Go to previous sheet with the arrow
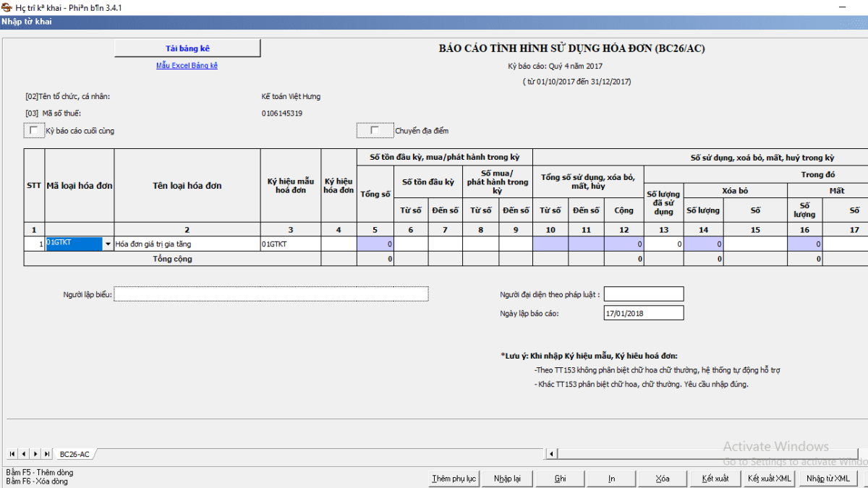868x488 pixels. coord(24,454)
